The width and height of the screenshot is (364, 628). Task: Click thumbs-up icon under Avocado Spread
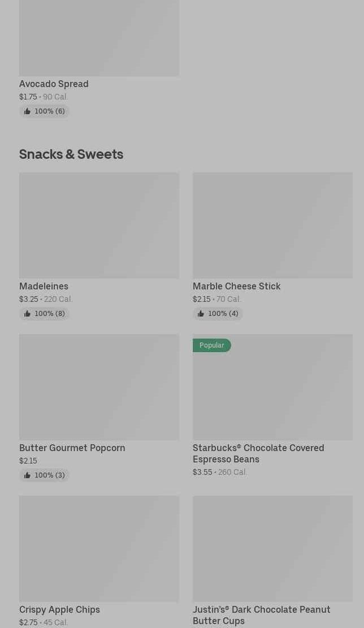(x=27, y=111)
